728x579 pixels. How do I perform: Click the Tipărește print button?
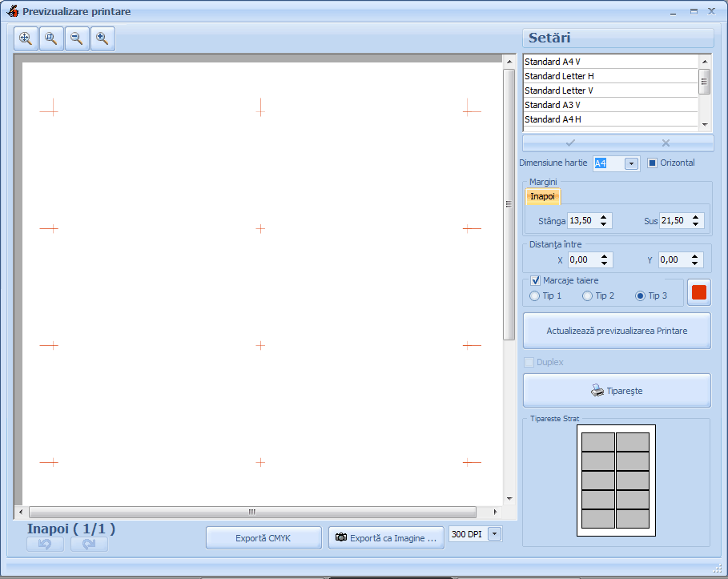click(x=617, y=391)
